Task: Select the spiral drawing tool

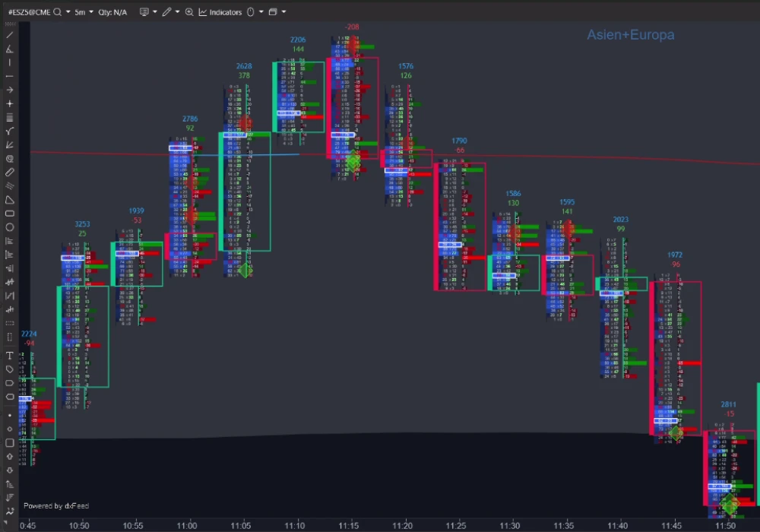Action: tap(9, 158)
